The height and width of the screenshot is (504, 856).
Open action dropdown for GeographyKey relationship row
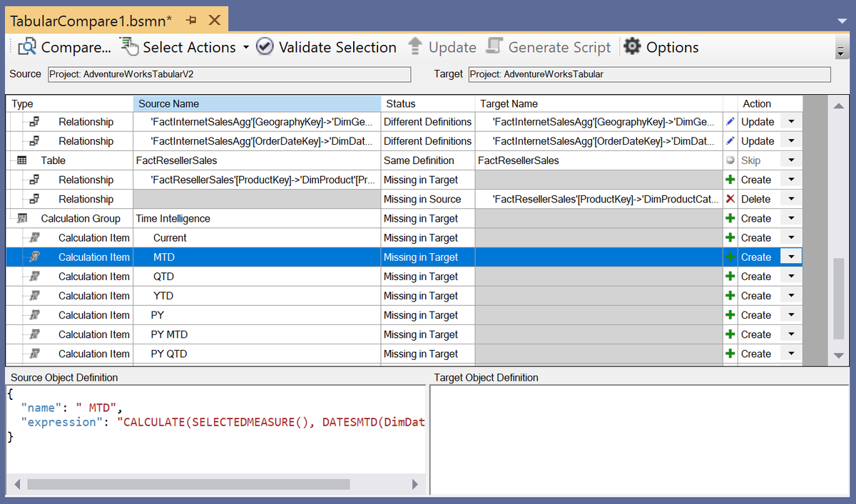pos(791,122)
